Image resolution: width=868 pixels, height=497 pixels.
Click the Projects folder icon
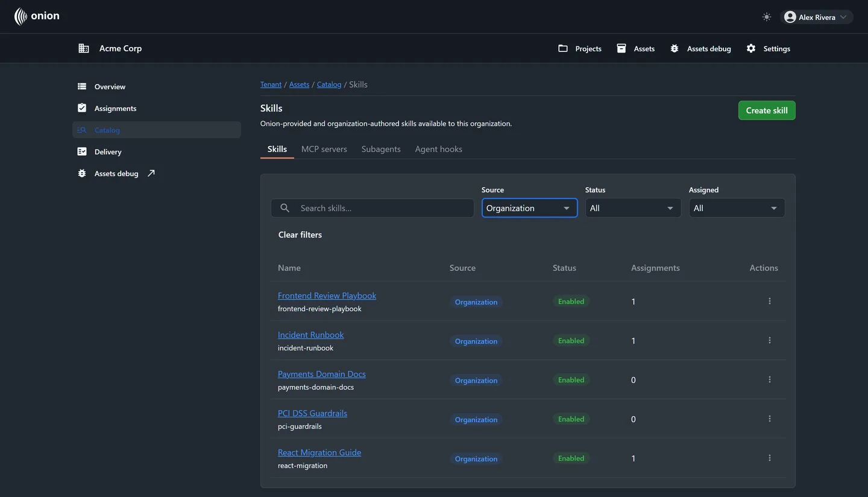(563, 48)
